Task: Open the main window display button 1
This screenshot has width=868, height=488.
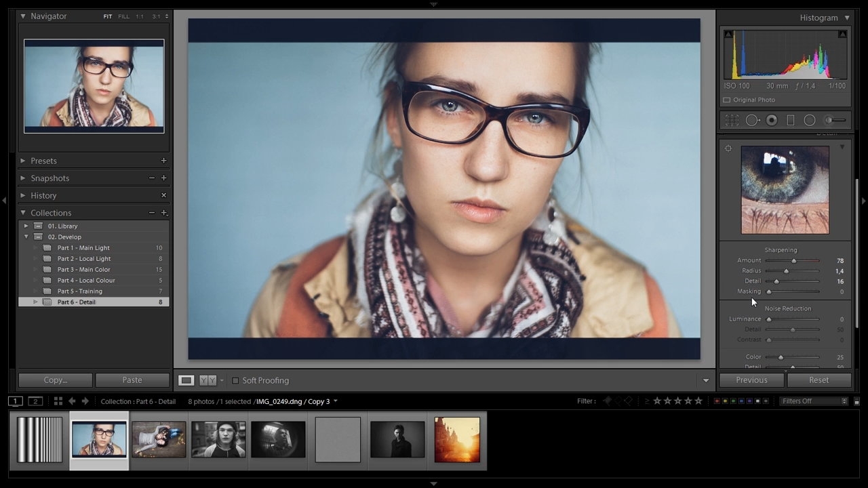Action: pos(15,401)
